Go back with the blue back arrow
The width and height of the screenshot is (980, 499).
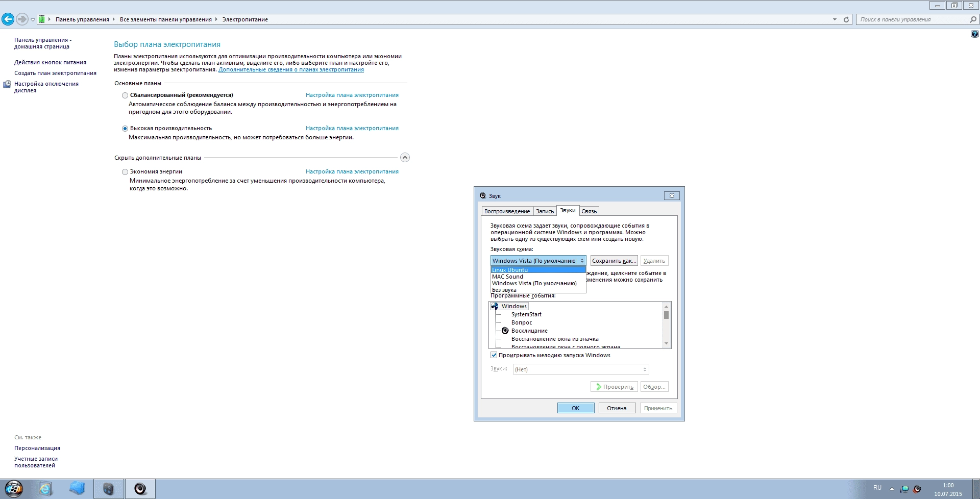(8, 19)
